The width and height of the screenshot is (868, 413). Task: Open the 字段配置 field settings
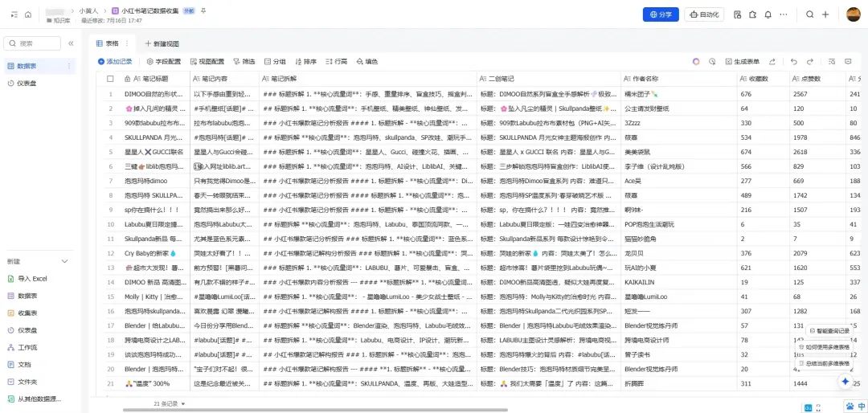pyautogui.click(x=164, y=61)
